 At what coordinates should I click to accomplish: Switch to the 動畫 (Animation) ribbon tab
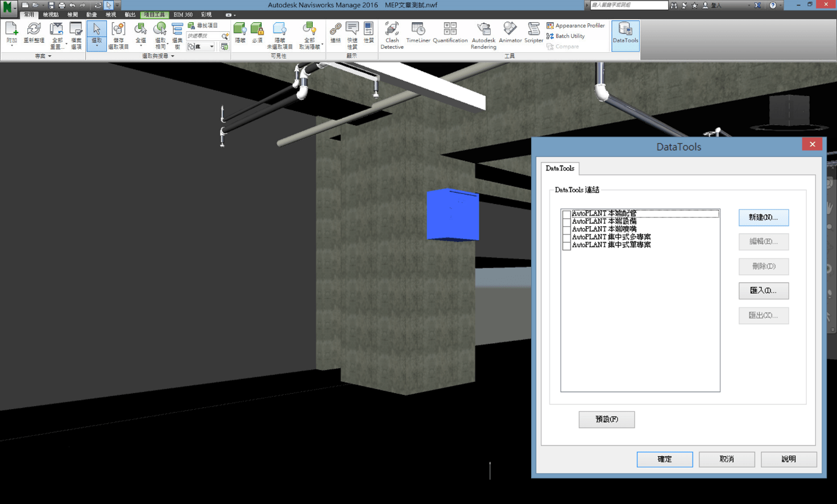pos(92,15)
